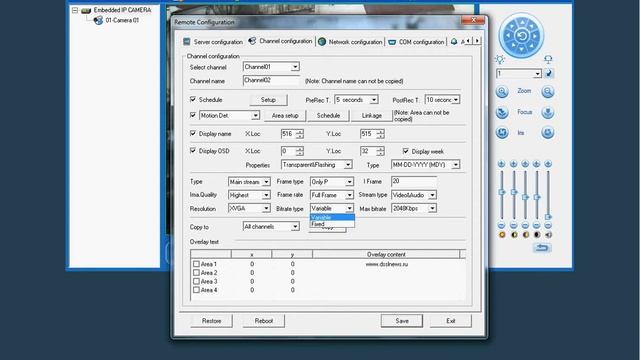Click the restore default arrow icon under sliders

click(x=542, y=248)
